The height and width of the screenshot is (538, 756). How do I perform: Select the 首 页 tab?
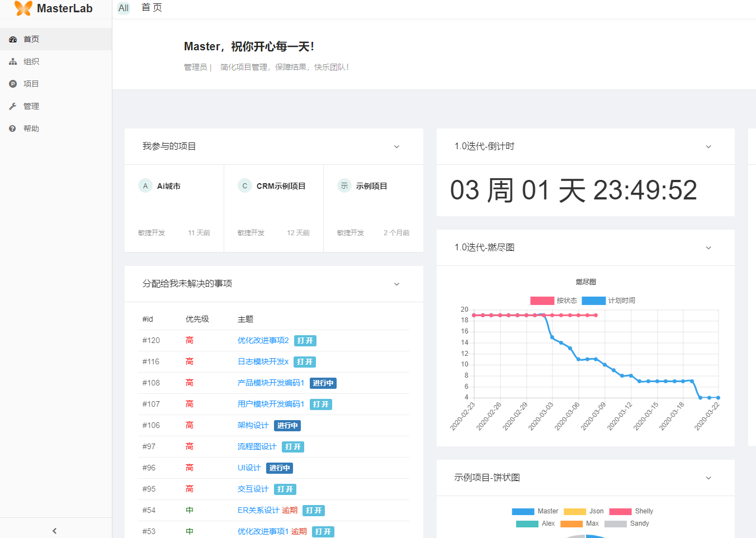tap(151, 8)
